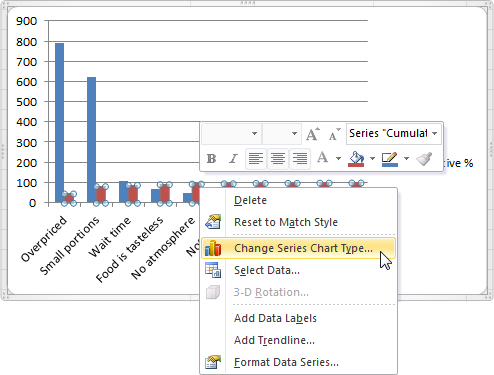Click the font color A icon
Viewport: 494px width, 375px height.
click(x=322, y=157)
